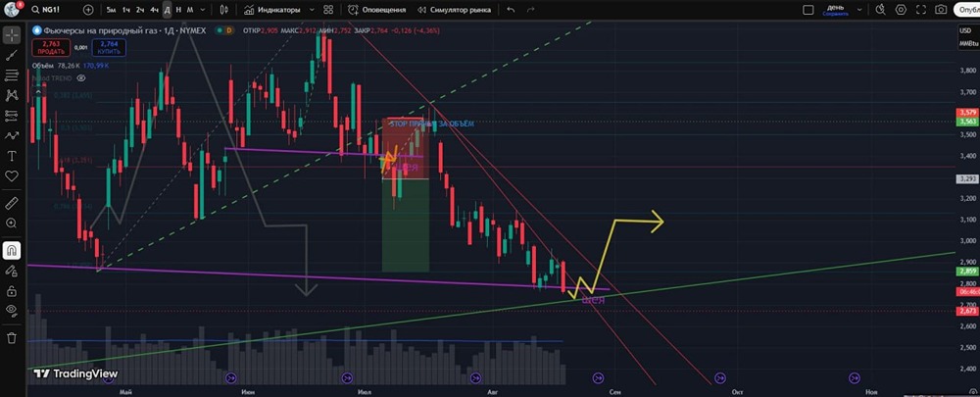This screenshot has height=397, width=980.
Task: Click the event marker before Окт
Action: pos(720,377)
